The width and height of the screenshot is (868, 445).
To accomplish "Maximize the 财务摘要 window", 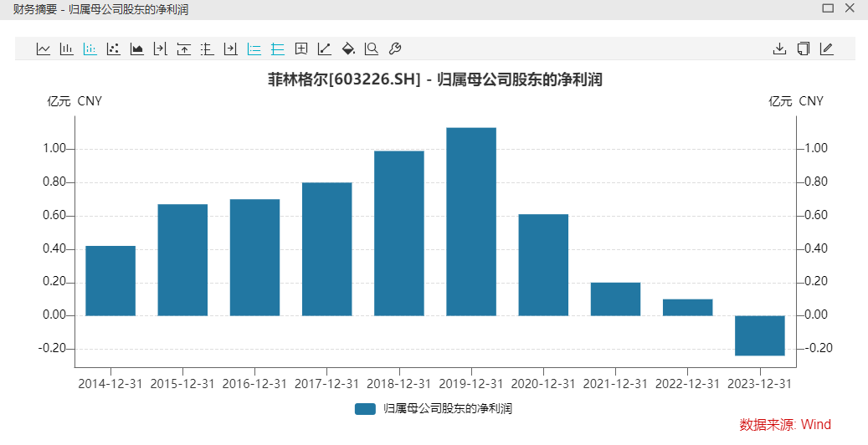I will click(828, 8).
